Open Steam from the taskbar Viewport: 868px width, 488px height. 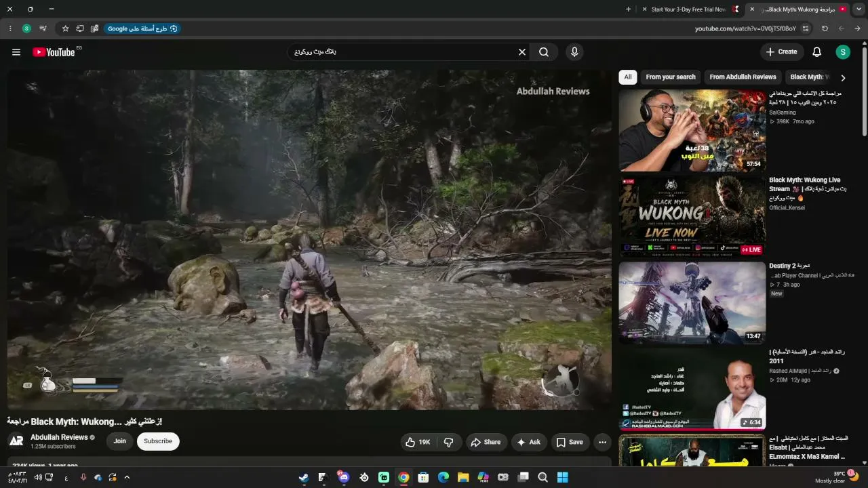click(303, 477)
